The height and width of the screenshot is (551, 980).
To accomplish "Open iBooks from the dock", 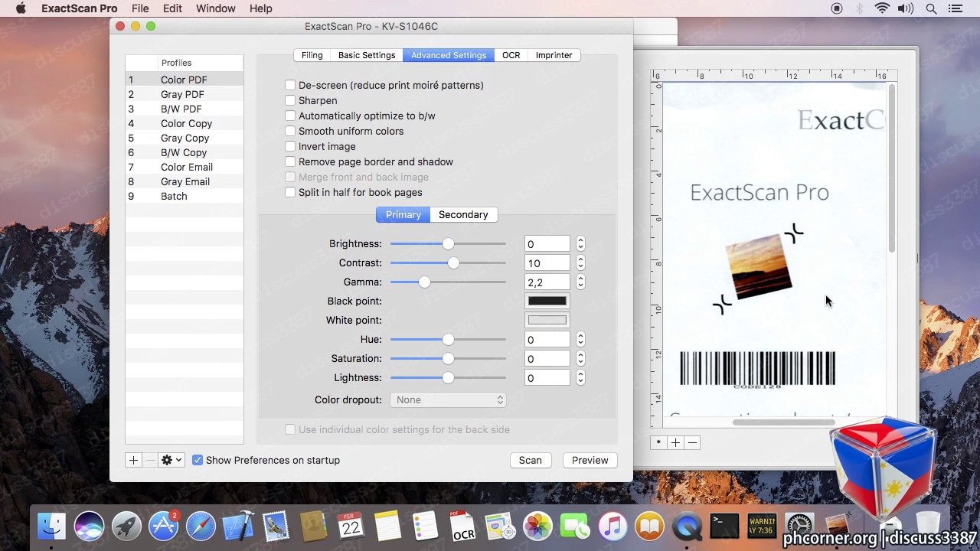I will coord(649,527).
